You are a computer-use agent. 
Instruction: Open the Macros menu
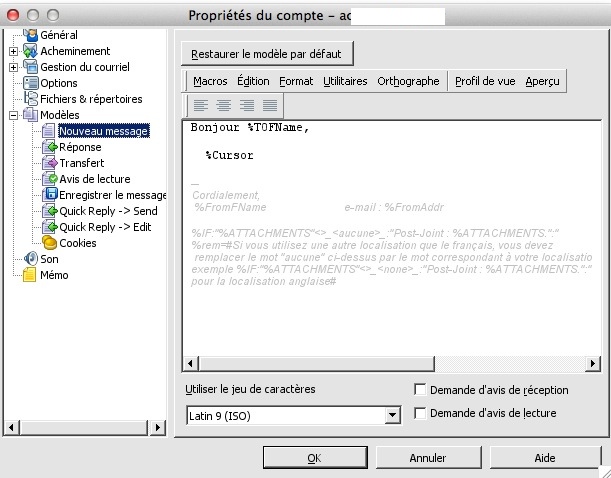pyautogui.click(x=209, y=81)
